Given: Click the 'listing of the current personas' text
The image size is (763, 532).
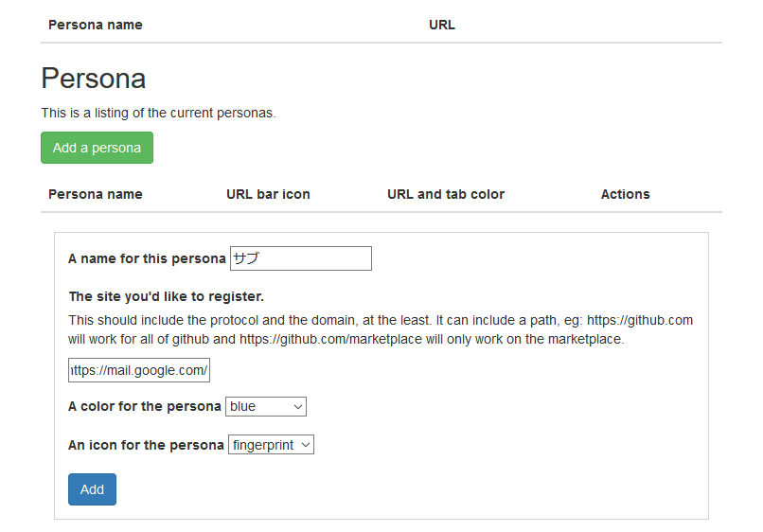Looking at the screenshot, I should point(185,113).
